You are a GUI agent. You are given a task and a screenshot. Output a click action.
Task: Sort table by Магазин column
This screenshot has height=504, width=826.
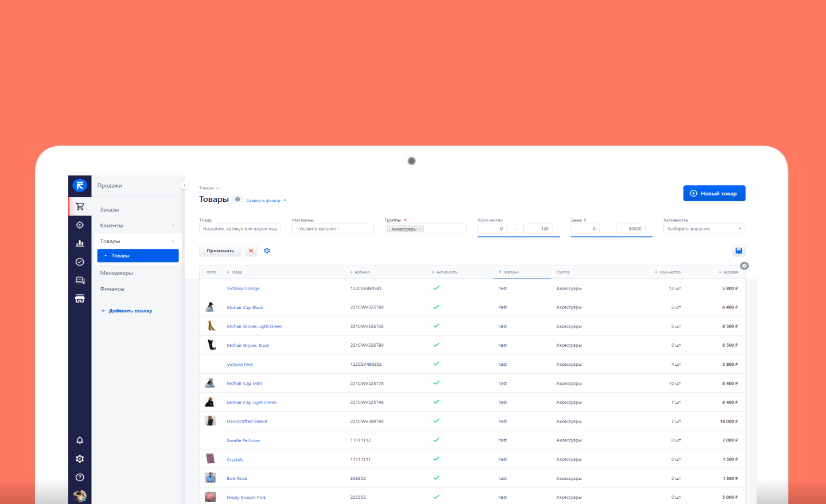[x=509, y=272]
